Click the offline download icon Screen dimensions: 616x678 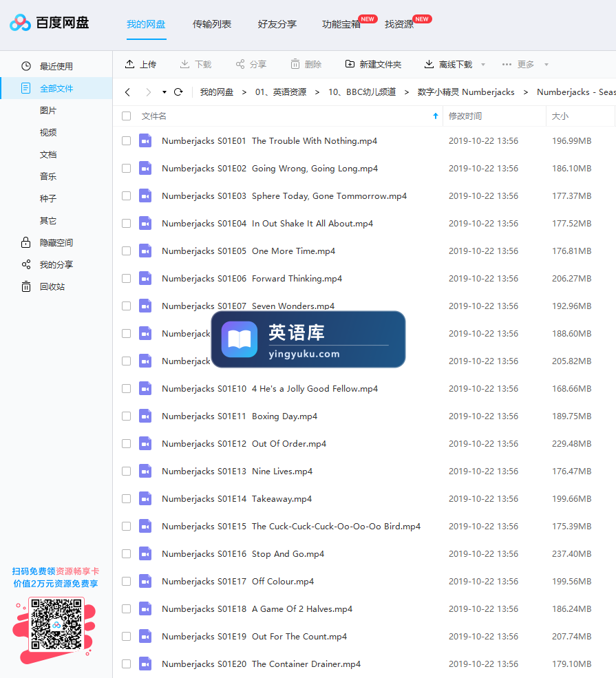pyautogui.click(x=429, y=64)
